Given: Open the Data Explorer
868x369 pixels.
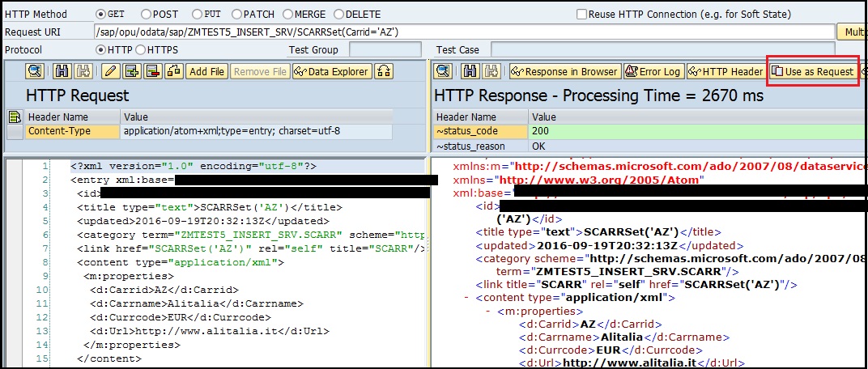Looking at the screenshot, I should [x=332, y=71].
